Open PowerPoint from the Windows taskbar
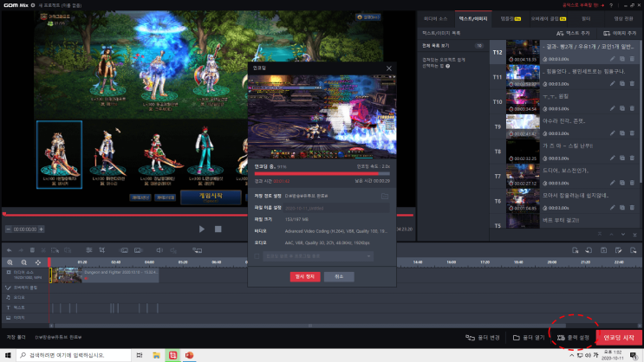This screenshot has width=644, height=362. coord(189,355)
